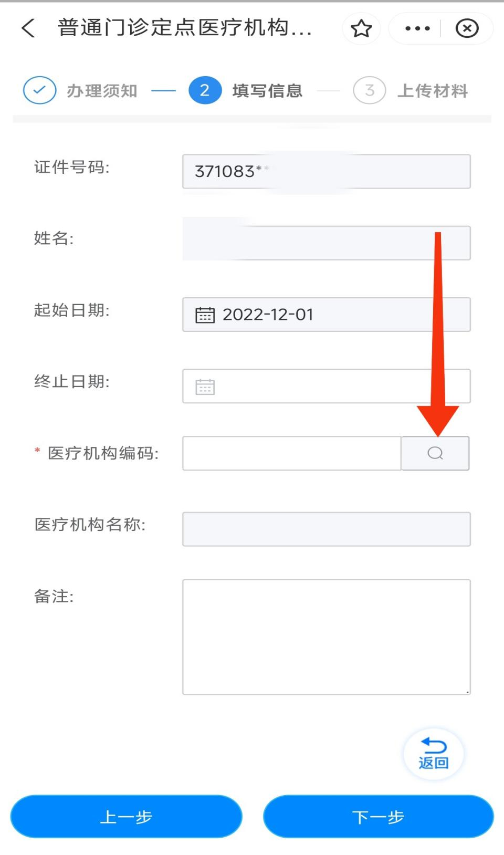504x855 pixels.
Task: Focus the 医疗机构编码 input field
Action: (292, 453)
